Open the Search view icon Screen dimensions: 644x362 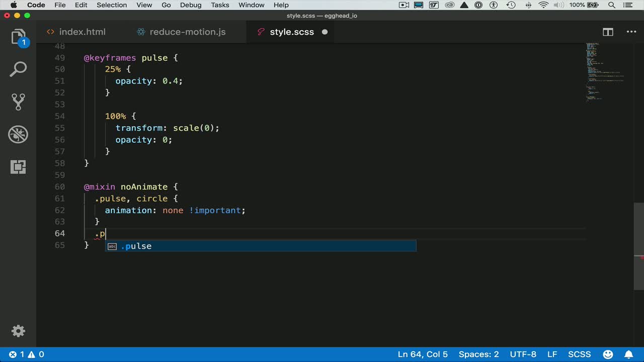tap(18, 69)
